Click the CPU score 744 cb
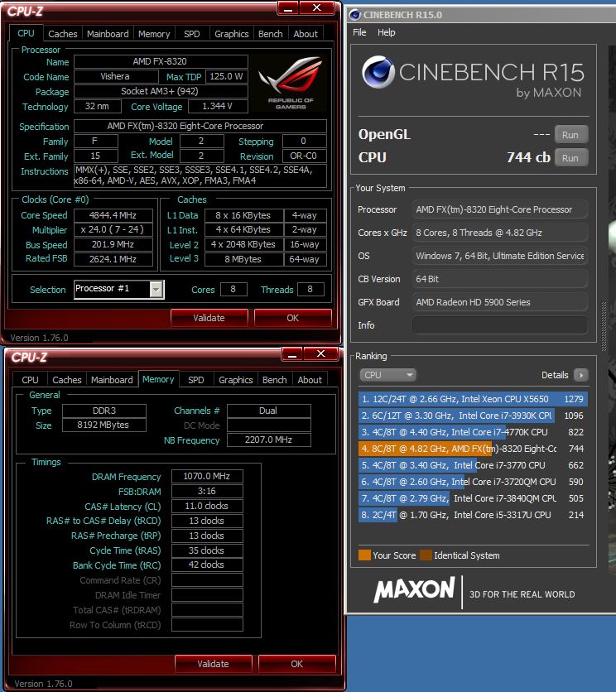This screenshot has width=616, height=692. coord(528,157)
